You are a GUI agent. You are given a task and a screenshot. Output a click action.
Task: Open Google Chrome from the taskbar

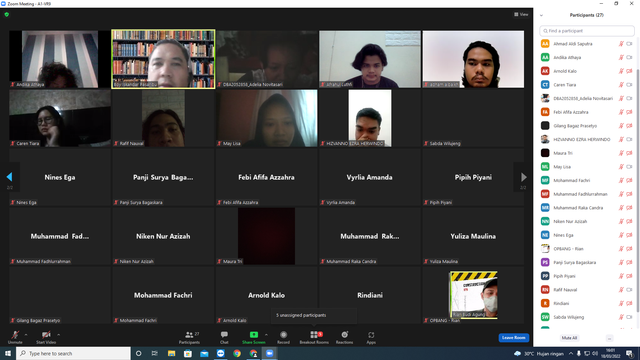(x=237, y=353)
